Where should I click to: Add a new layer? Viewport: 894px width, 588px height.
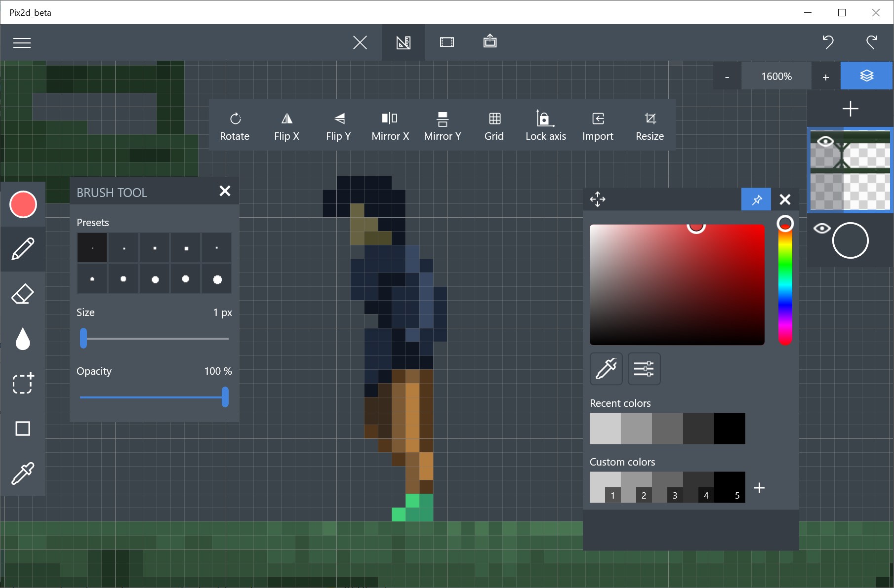(x=851, y=108)
